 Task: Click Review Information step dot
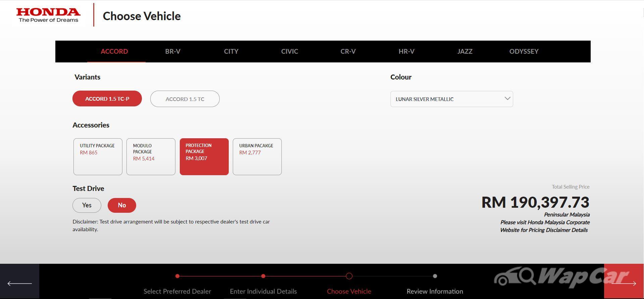coord(435,276)
